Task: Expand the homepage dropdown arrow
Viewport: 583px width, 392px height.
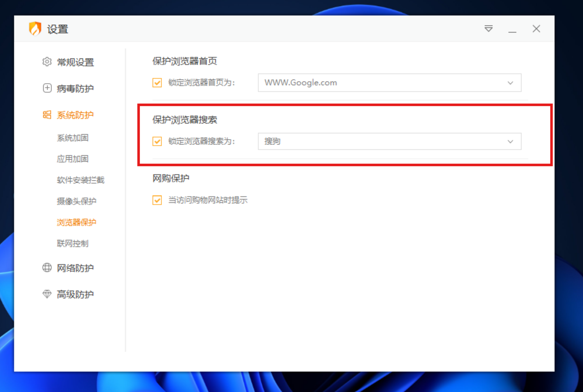Action: (510, 83)
